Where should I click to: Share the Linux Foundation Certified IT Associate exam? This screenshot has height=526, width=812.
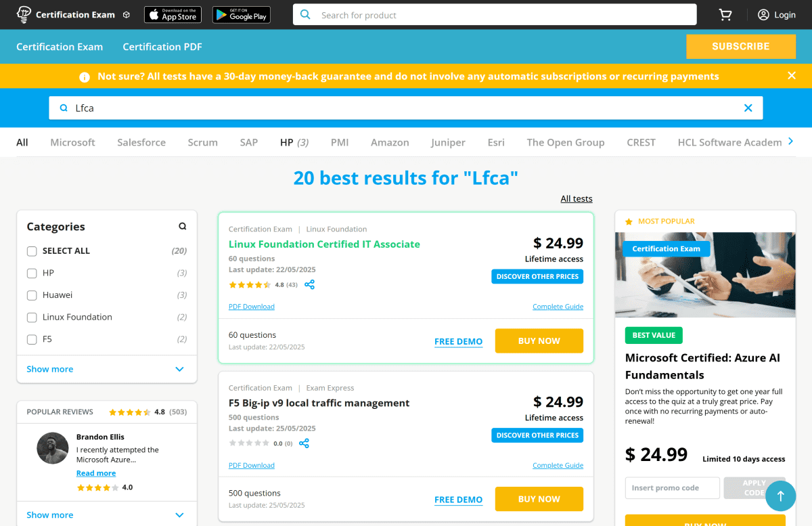309,285
